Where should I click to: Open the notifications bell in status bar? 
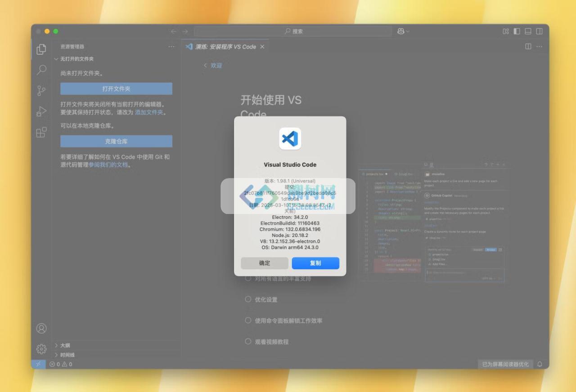point(540,364)
